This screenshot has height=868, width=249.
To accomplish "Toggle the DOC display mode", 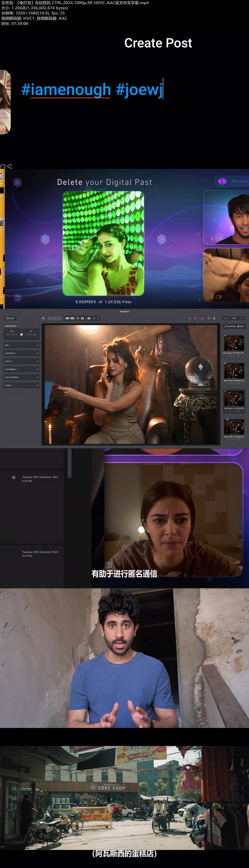I will tap(72, 318).
